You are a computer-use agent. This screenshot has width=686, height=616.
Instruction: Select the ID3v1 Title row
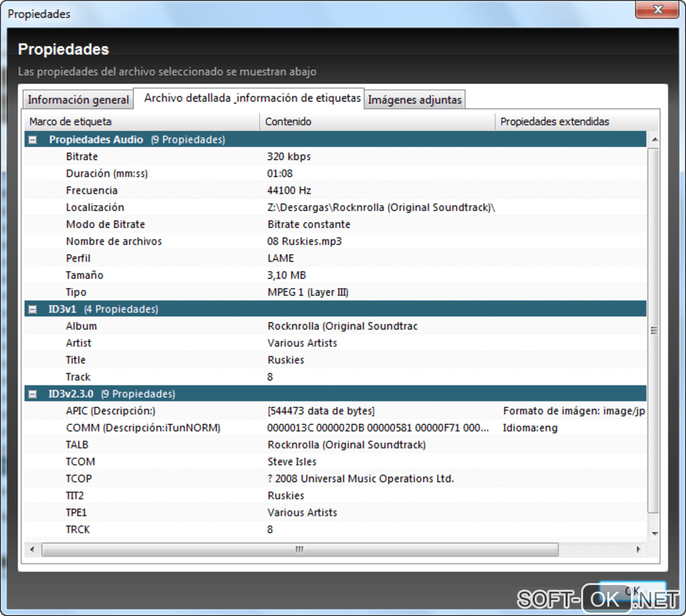(335, 360)
